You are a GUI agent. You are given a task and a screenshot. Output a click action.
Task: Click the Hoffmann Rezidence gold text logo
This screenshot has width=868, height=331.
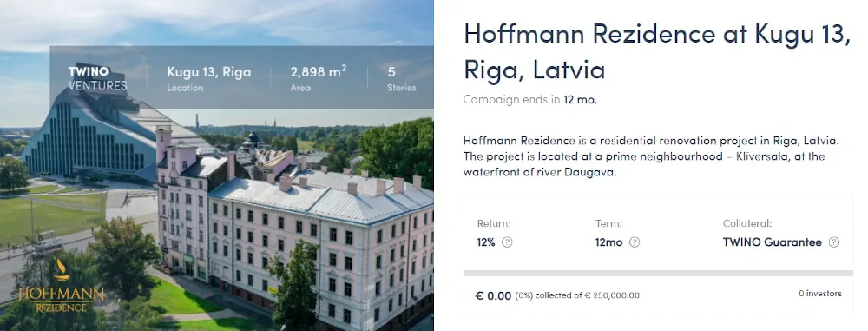(61, 298)
